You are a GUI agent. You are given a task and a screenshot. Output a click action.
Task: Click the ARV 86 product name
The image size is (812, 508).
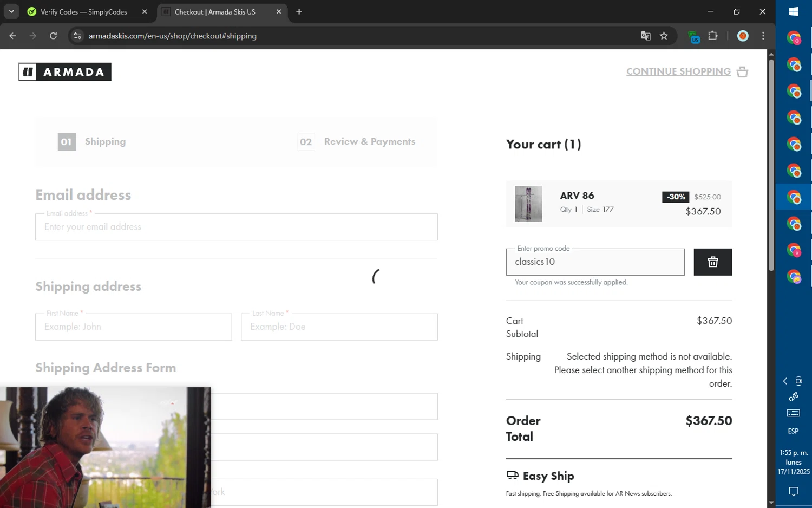pos(577,196)
